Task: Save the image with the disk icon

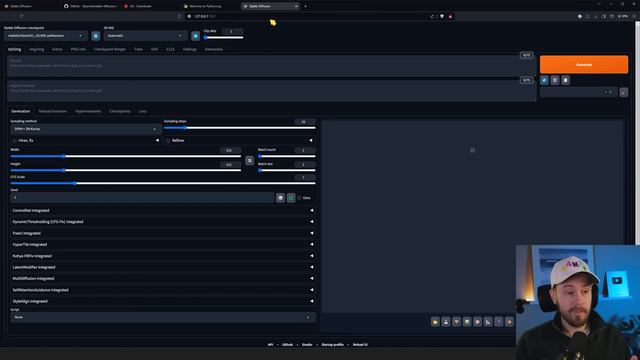Action: pos(446,322)
